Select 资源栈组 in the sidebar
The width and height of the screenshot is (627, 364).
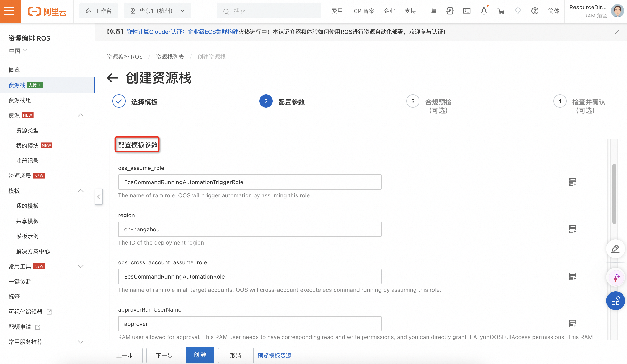pos(20,100)
